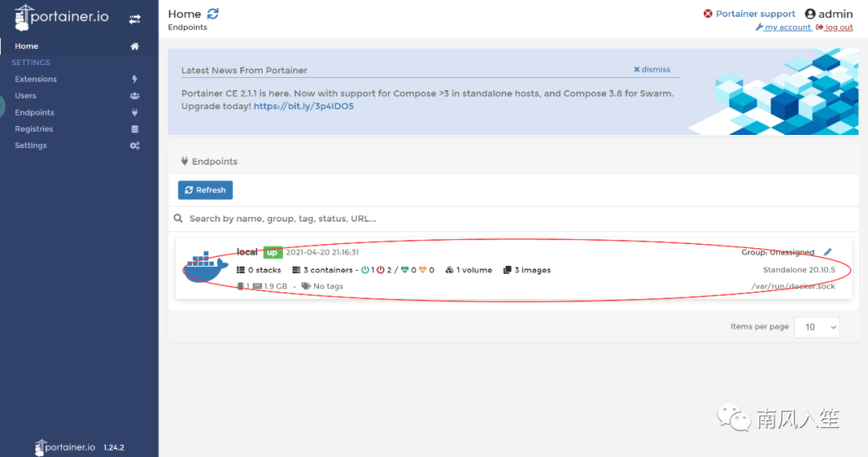The image size is (868, 457).
Task: Click the Registries database icon
Action: [x=134, y=129]
